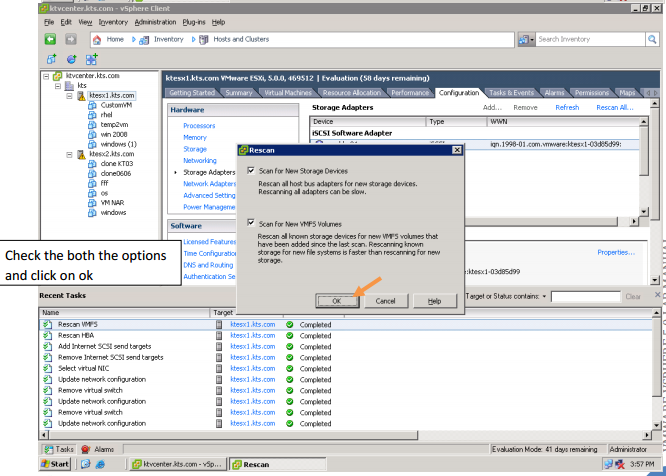Click the Rescan taskbar button

278,464
